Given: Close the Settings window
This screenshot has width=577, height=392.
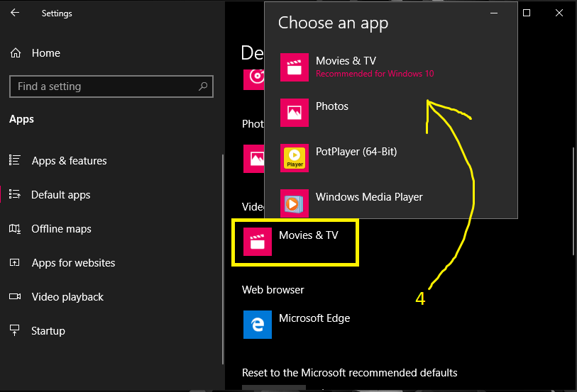Looking at the screenshot, I should point(559,13).
